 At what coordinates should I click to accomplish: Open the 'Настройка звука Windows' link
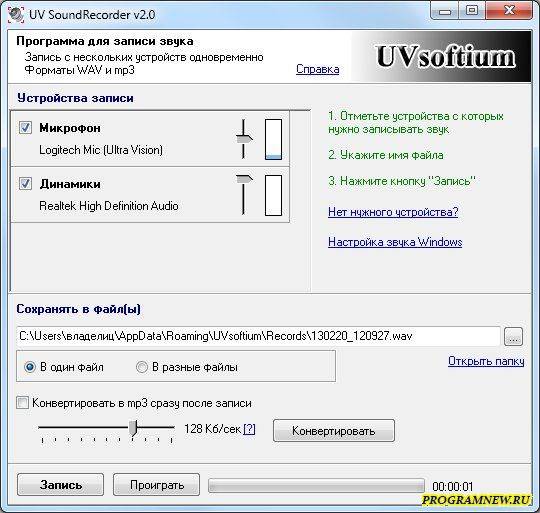point(395,242)
